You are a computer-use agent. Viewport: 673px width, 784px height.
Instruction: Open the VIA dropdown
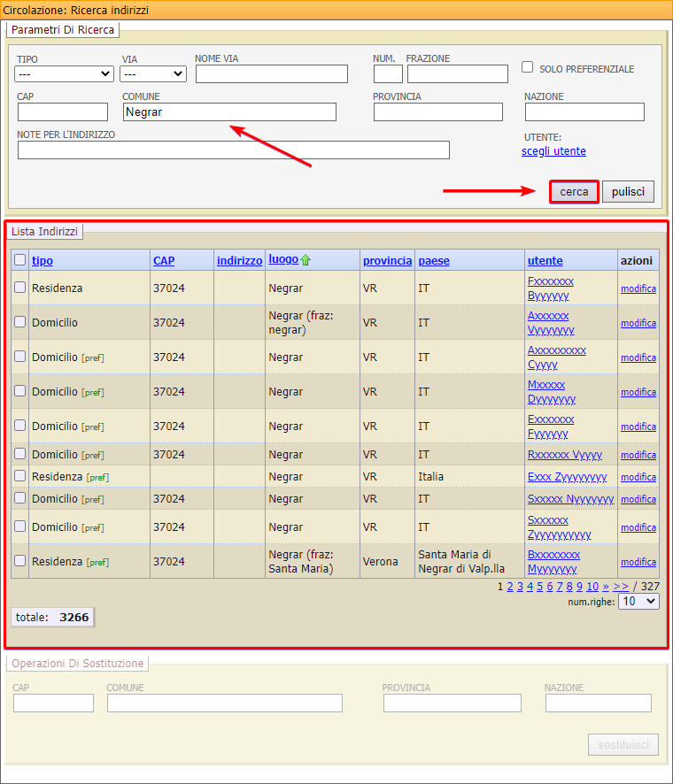[x=153, y=73]
